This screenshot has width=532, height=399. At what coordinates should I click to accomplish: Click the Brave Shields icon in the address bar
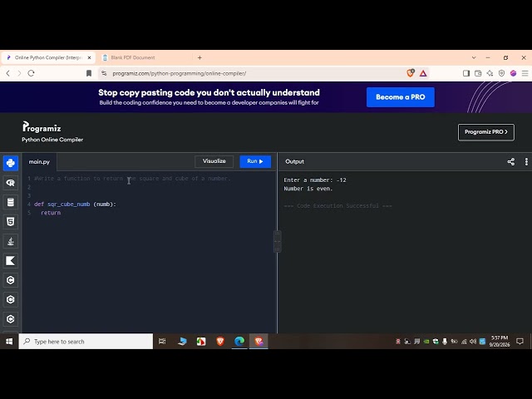pos(410,73)
